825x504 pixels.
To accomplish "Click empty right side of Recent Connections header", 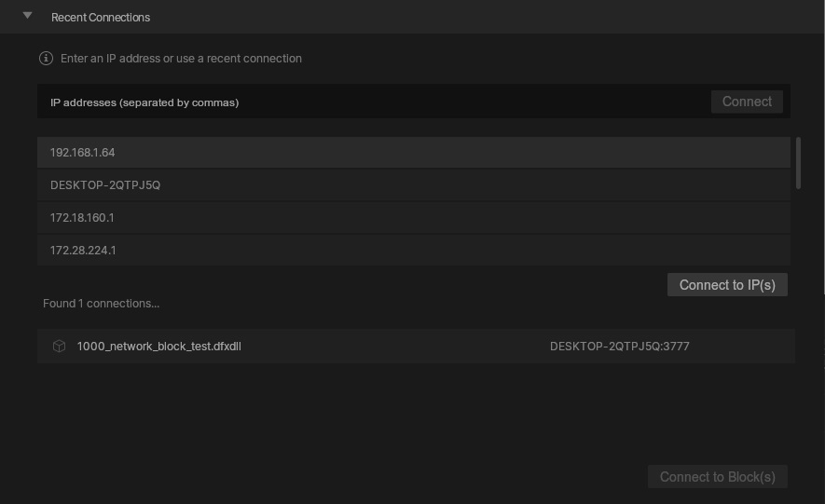I will click(x=559, y=17).
